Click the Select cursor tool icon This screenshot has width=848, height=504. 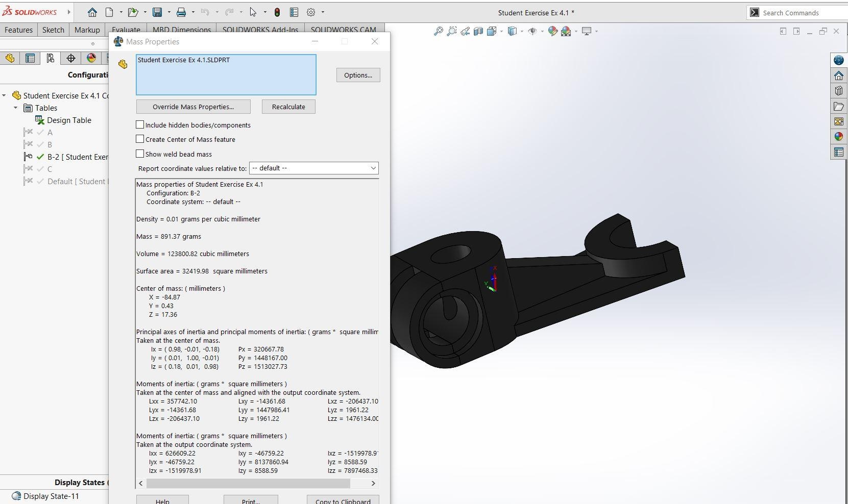click(253, 12)
